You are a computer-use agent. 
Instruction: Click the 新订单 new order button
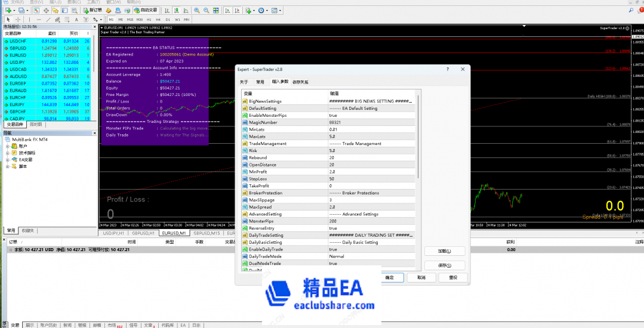coord(93,10)
